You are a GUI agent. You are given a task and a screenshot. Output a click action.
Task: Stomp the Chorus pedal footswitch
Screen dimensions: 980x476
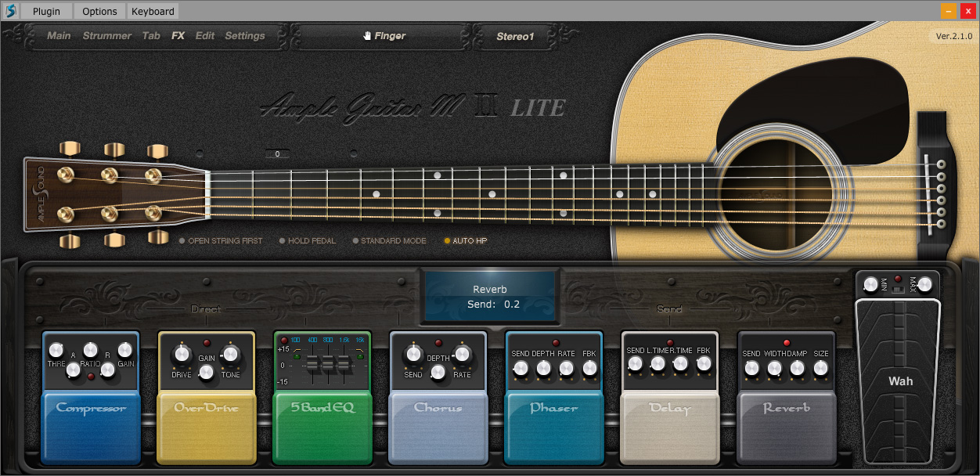[x=438, y=427]
